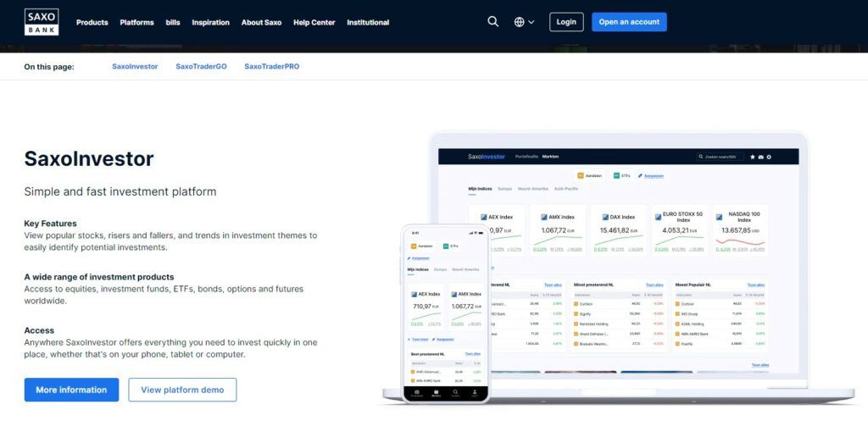
Task: Click the Open an account button
Action: tap(629, 22)
